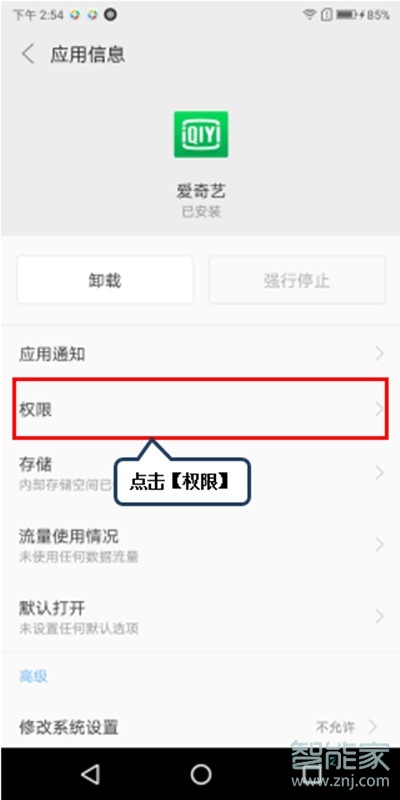Image resolution: width=400 pixels, height=800 pixels.
Task: Open the 应用通知 row
Action: (x=200, y=354)
